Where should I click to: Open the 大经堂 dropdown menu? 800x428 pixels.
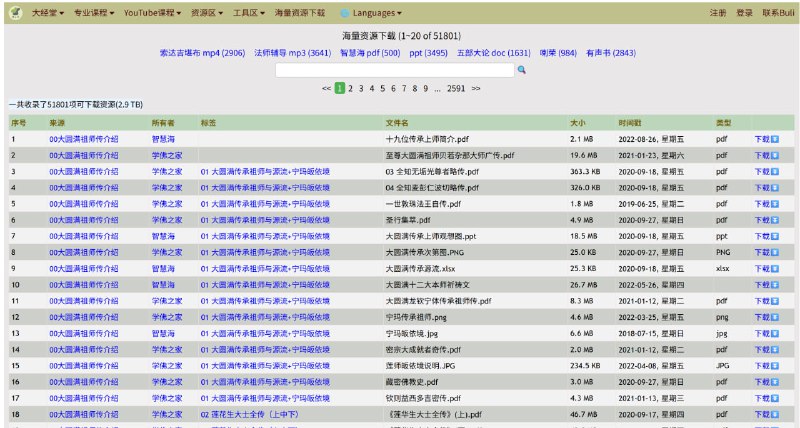(48, 13)
